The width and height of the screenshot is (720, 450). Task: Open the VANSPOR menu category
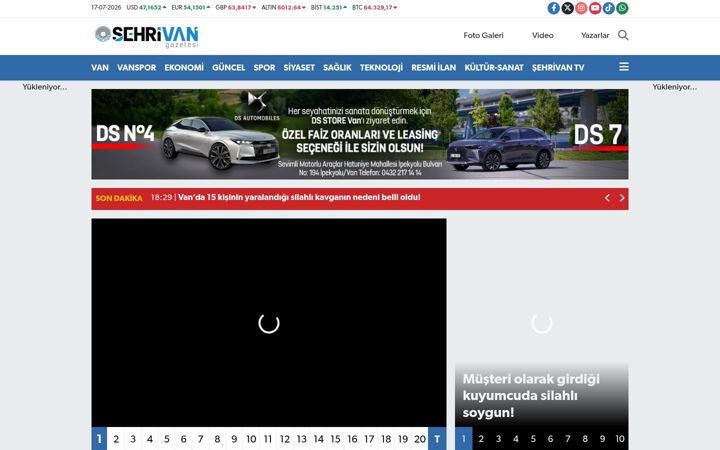(x=136, y=68)
